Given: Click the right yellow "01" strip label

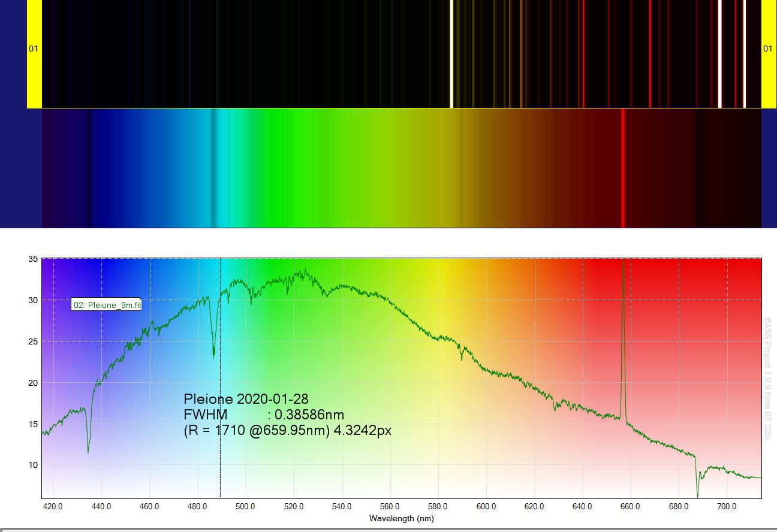Looking at the screenshot, I should click(768, 49).
